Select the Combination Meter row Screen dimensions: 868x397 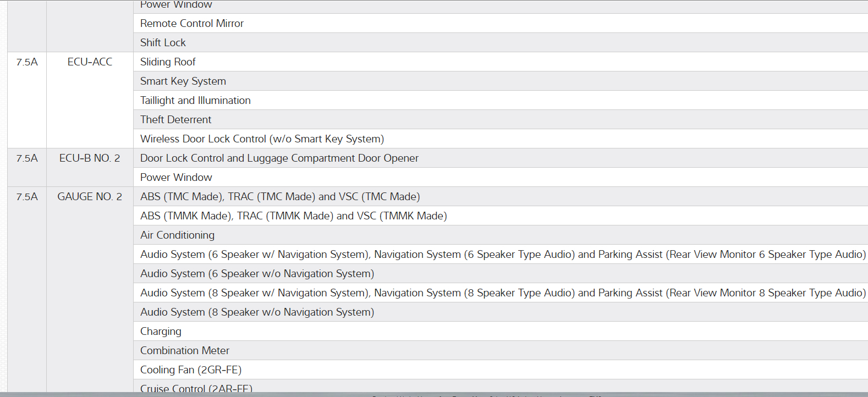(x=184, y=350)
